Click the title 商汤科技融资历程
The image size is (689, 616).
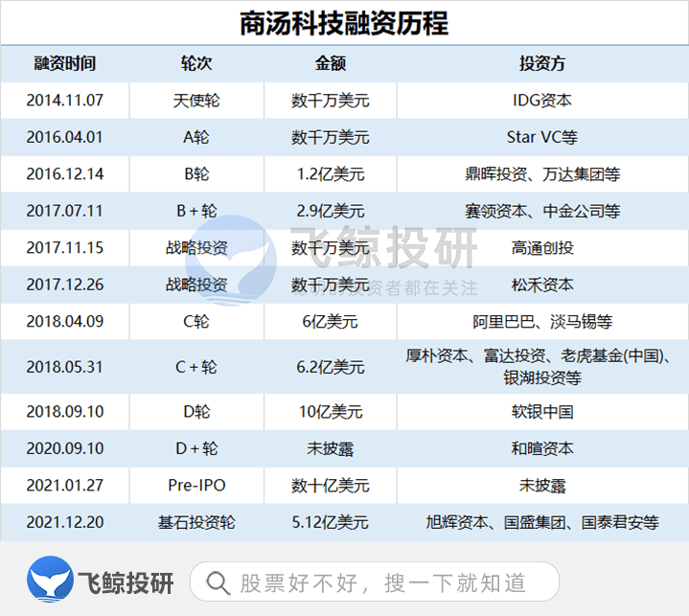(x=344, y=23)
